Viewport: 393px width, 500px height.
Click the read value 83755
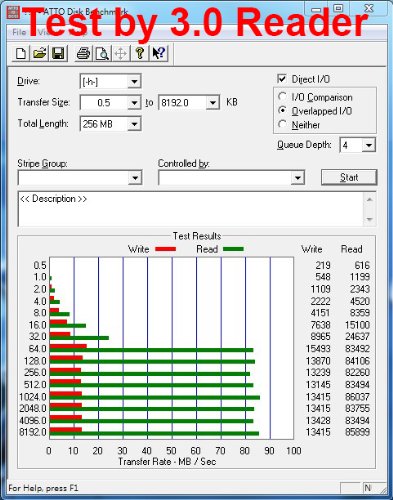pyautogui.click(x=357, y=408)
